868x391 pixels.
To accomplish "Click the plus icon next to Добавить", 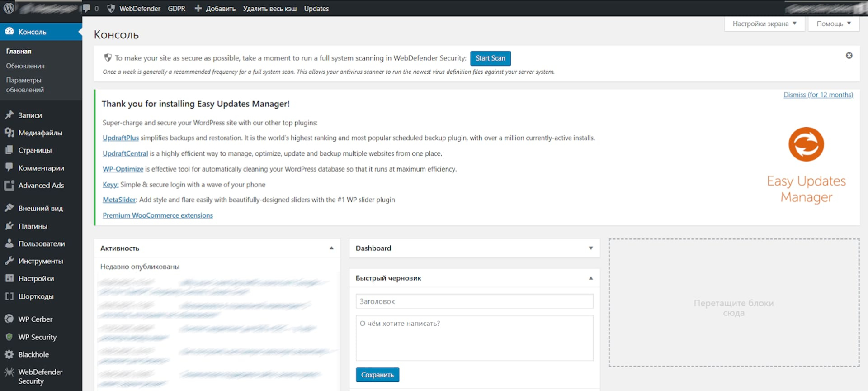I will click(x=198, y=8).
